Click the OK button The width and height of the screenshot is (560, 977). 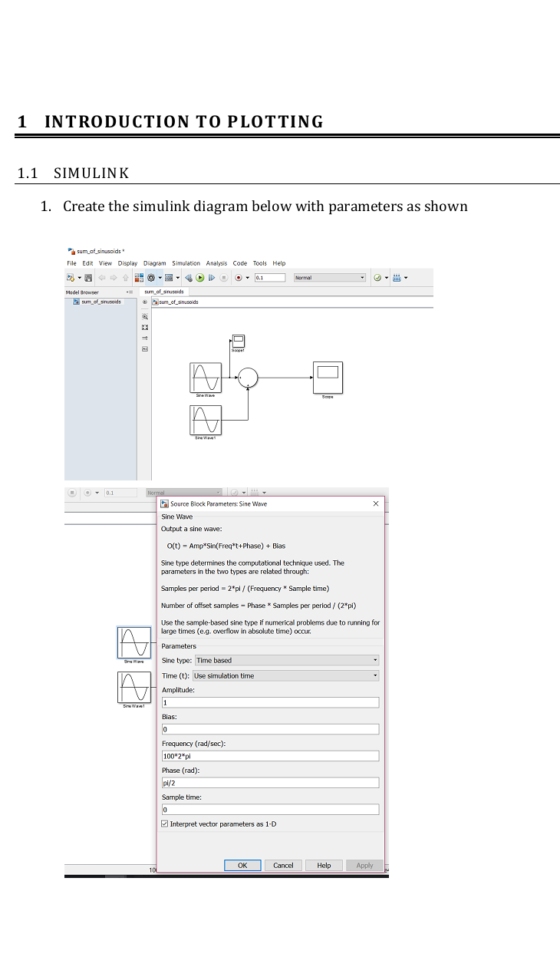click(242, 865)
